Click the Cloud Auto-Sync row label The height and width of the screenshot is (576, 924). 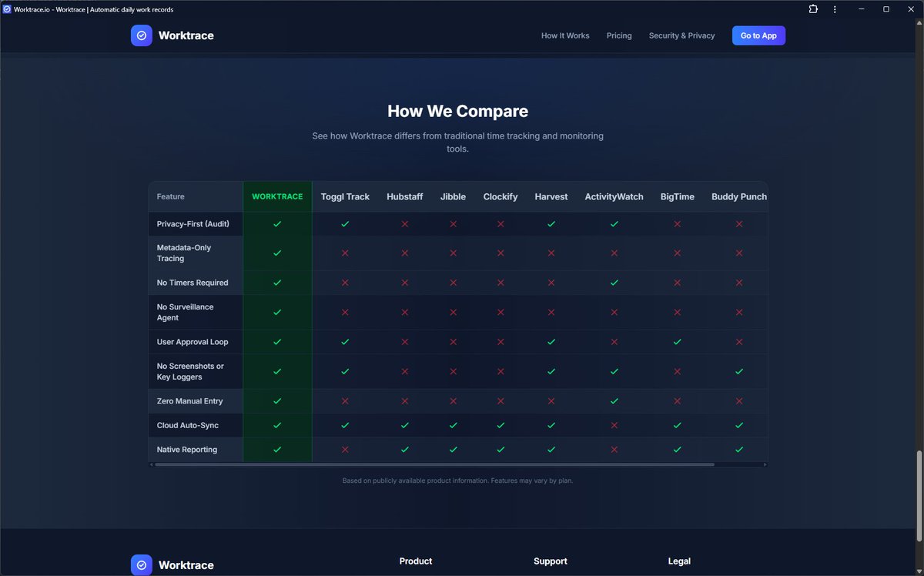[188, 425]
